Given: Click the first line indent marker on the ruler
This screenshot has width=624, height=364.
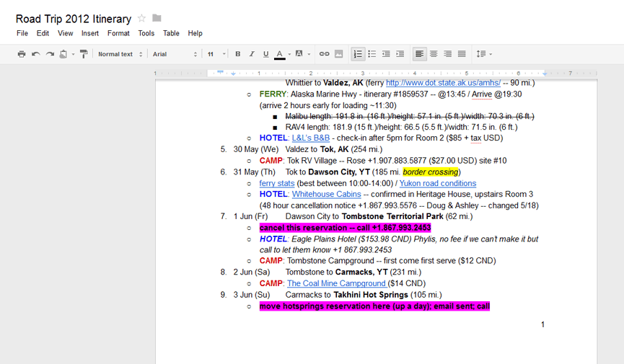Looking at the screenshot, I should 220,71.
